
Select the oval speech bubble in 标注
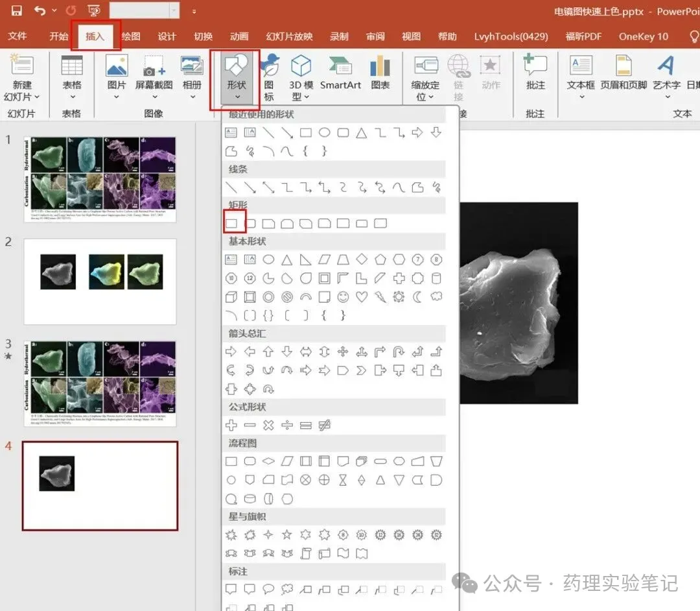coord(268,590)
